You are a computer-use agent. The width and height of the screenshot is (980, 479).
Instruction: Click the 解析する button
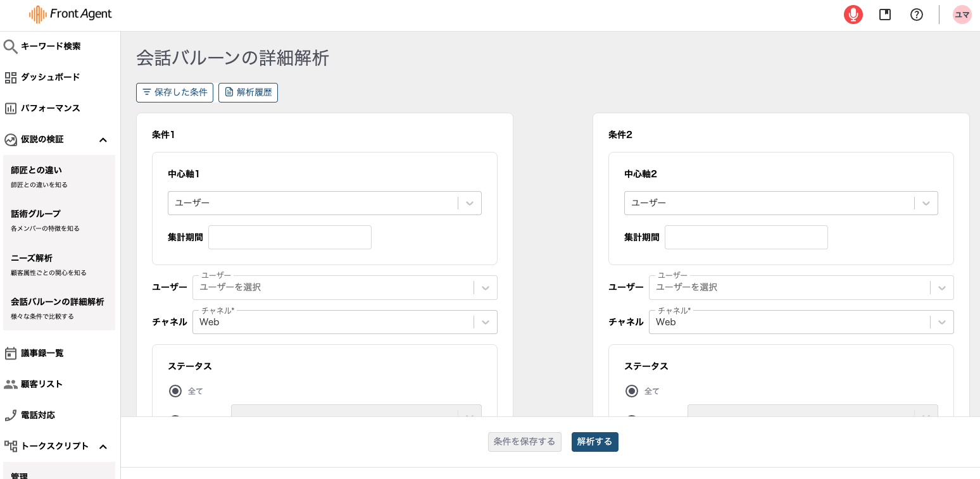click(594, 442)
